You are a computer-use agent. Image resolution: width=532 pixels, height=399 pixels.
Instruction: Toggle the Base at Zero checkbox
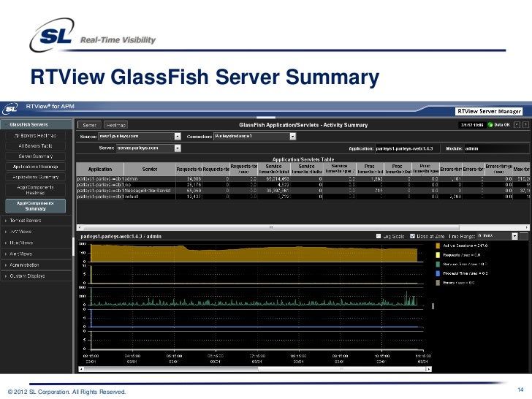point(412,236)
